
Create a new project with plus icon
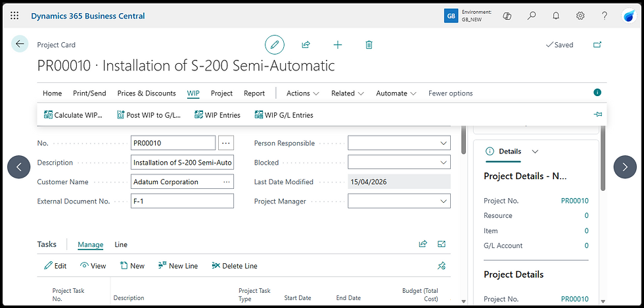coord(338,45)
